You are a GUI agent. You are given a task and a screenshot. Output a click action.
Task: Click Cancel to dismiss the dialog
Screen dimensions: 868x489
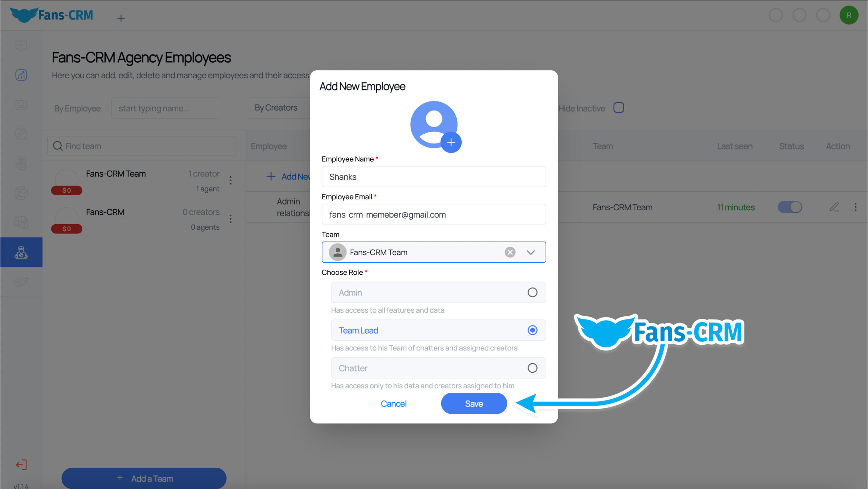[x=393, y=403]
